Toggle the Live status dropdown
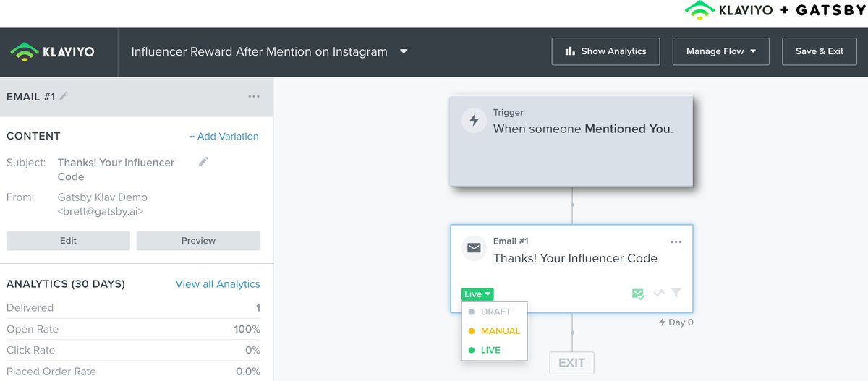868x381 pixels. click(477, 294)
